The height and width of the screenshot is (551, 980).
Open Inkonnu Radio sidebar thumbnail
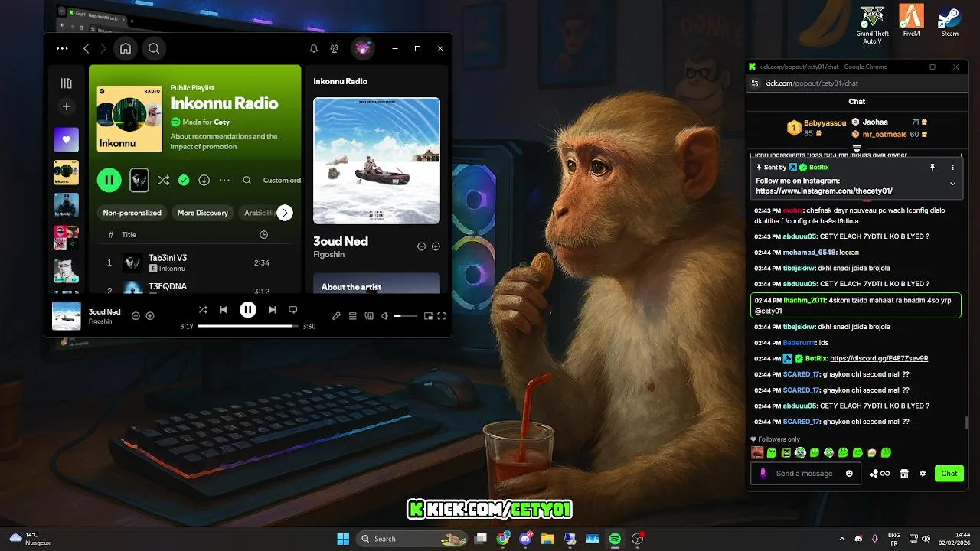pos(66,172)
